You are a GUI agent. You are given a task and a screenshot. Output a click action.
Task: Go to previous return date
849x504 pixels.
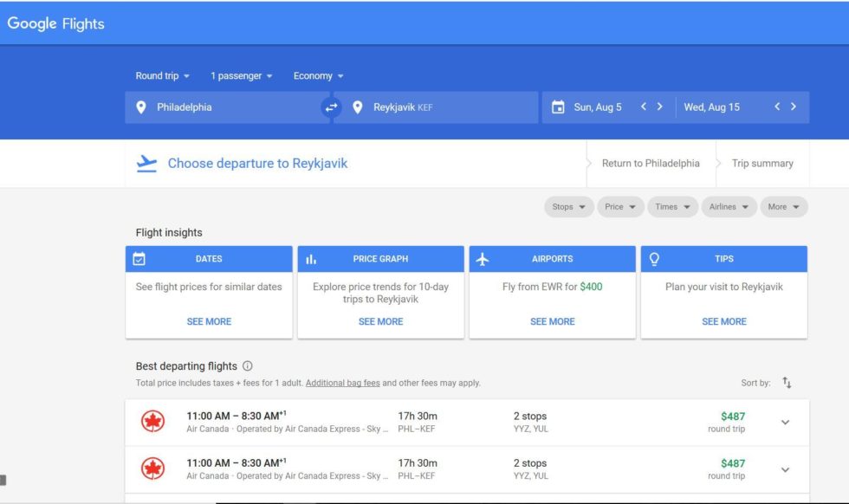777,107
